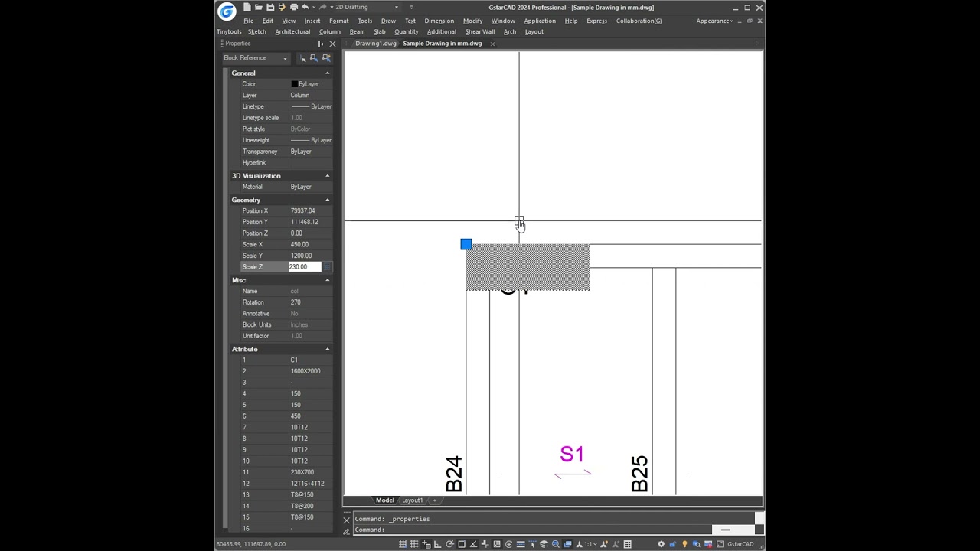Open the Block Reference object type dropdown

[255, 58]
